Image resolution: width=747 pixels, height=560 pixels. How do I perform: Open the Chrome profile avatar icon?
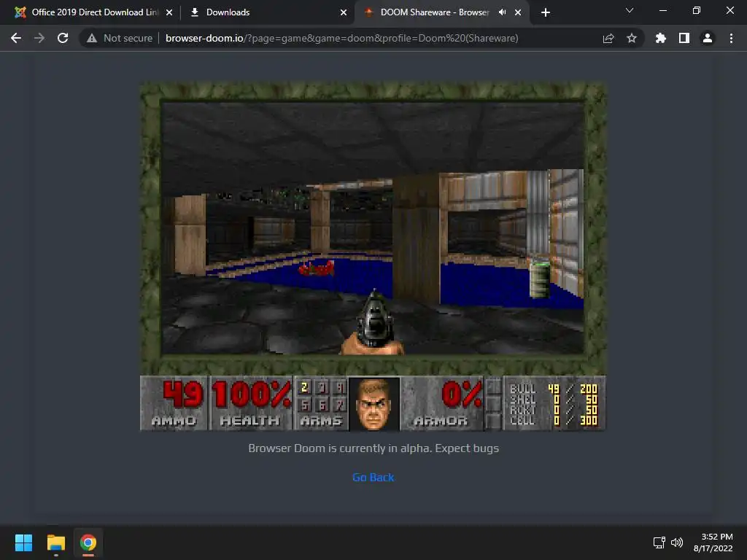pyautogui.click(x=708, y=38)
